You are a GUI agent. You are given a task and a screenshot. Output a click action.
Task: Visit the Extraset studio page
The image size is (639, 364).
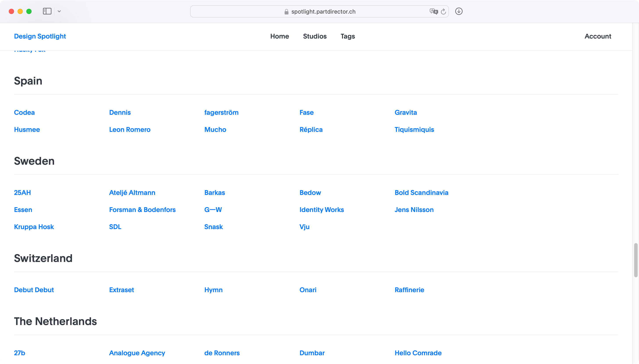coord(121,290)
